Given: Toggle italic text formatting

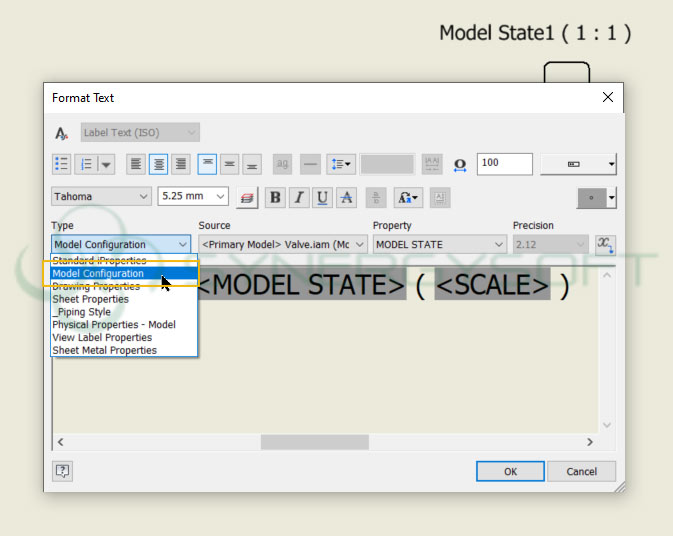Looking at the screenshot, I should (x=299, y=197).
